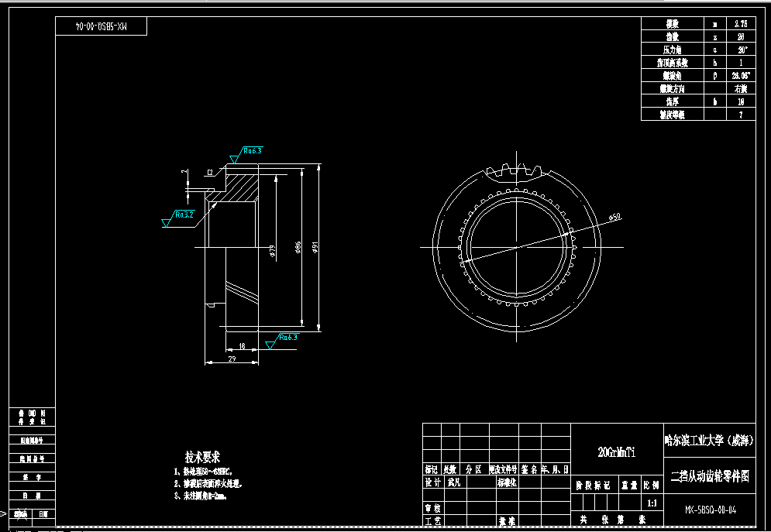Select the 比例 label in the title block
Image resolution: width=771 pixels, height=532 pixels.
(x=652, y=486)
